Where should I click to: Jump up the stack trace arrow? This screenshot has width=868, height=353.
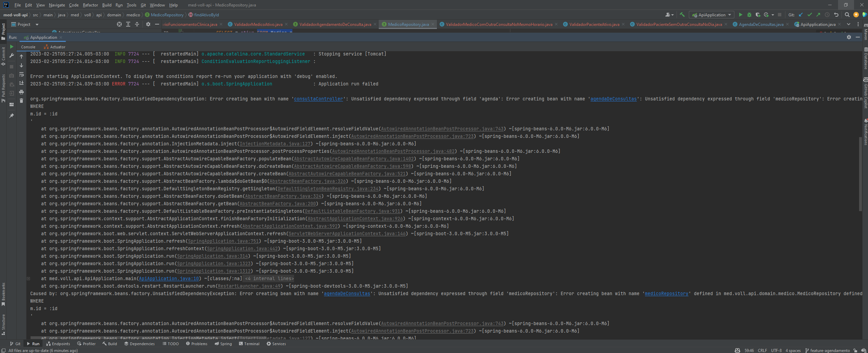(x=21, y=57)
